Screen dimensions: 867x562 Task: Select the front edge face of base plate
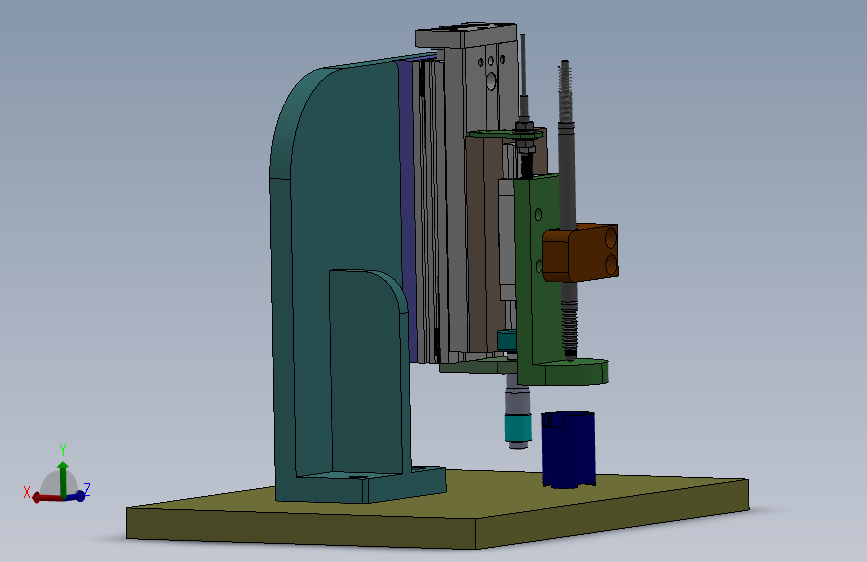301,525
